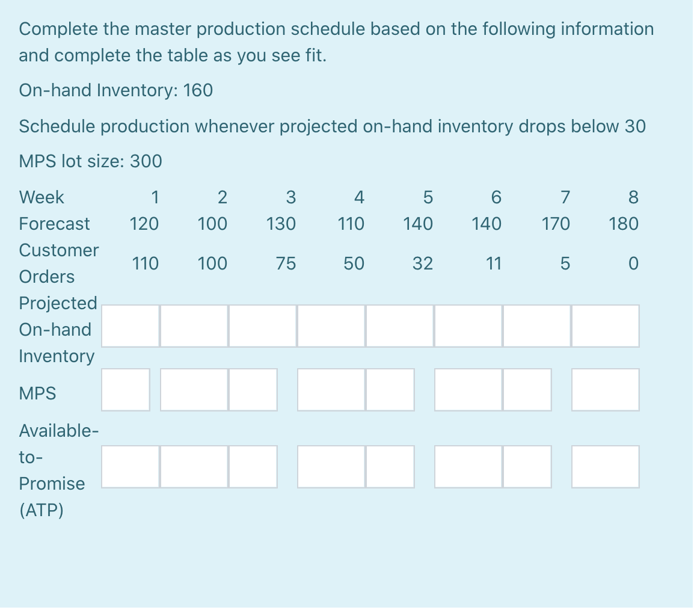Image resolution: width=700 pixels, height=610 pixels.
Task: Click the Week 8 column header
Action: [x=633, y=197]
